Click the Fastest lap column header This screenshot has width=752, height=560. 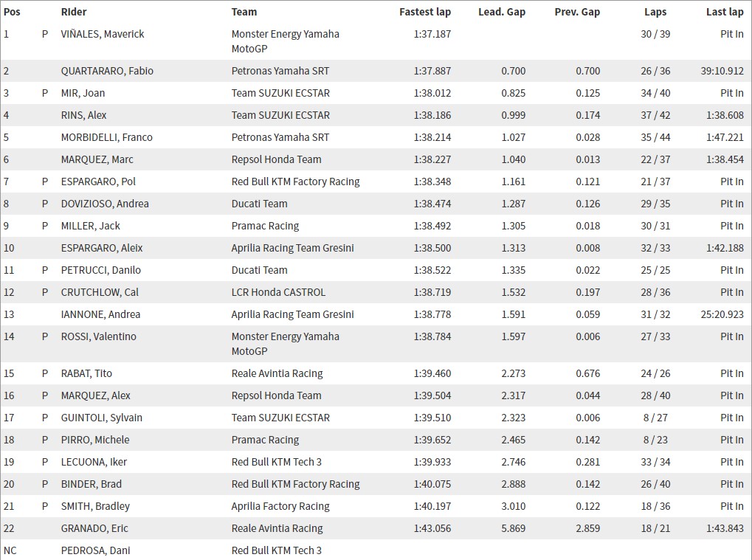425,12
